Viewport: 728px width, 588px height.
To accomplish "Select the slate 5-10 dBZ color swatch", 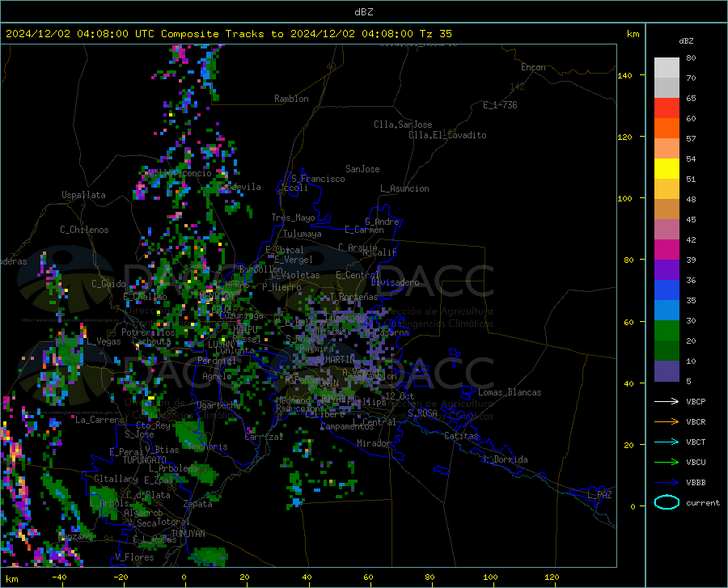I will (667, 371).
